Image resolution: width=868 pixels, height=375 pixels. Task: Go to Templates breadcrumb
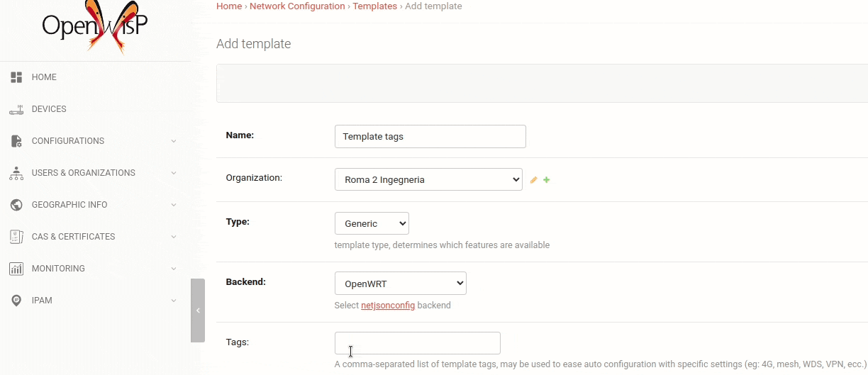coord(374,6)
